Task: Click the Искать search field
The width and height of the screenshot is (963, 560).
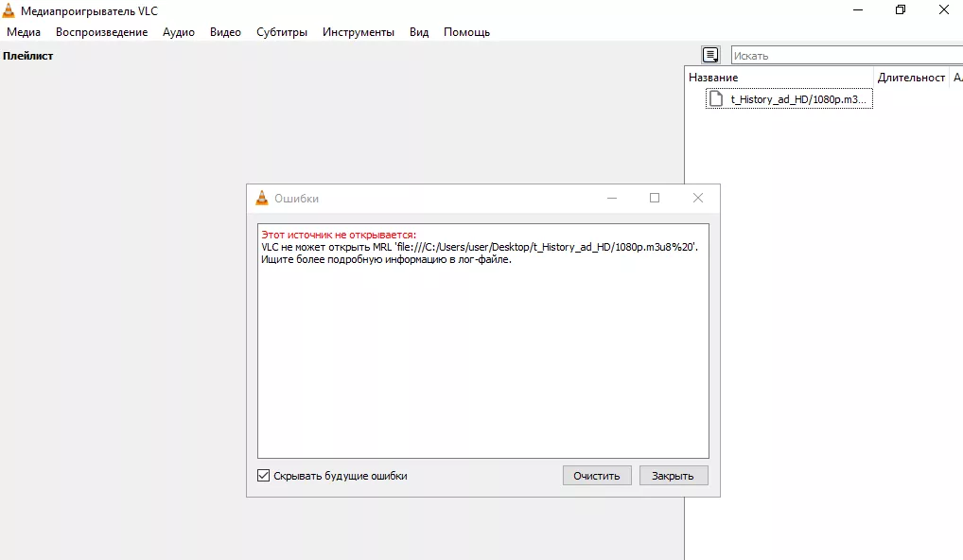Action: 847,55
